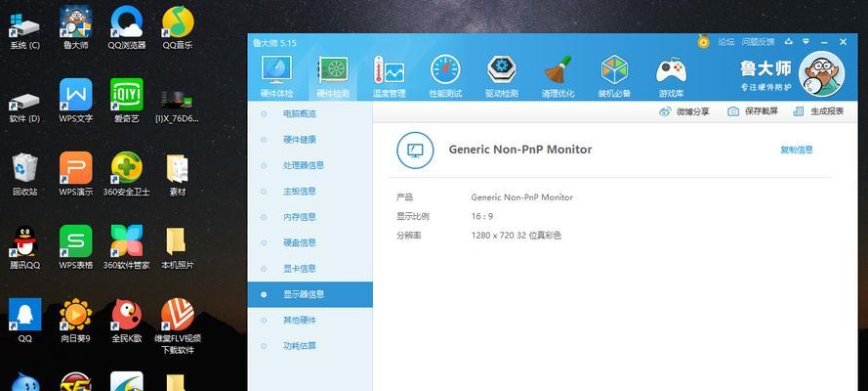Switch to the 硬件检测 hardware detection tab
The height and width of the screenshot is (391, 868).
pyautogui.click(x=333, y=77)
